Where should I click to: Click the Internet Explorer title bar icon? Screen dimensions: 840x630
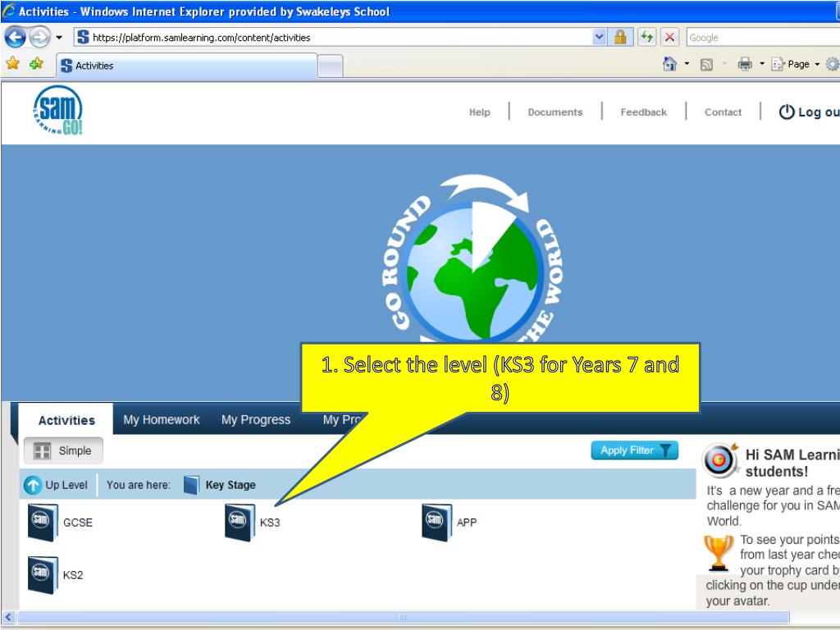(8, 10)
